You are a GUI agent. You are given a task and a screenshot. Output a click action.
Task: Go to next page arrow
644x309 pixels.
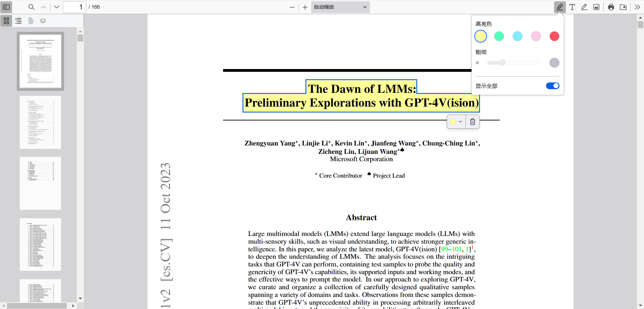pos(57,7)
